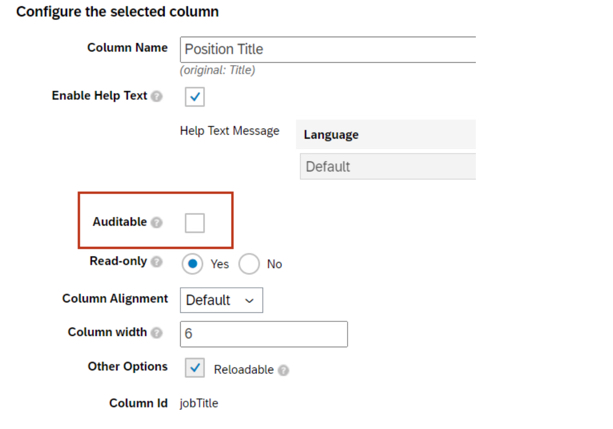The height and width of the screenshot is (429, 613).
Task: Click the Other Options label
Action: coord(128,367)
